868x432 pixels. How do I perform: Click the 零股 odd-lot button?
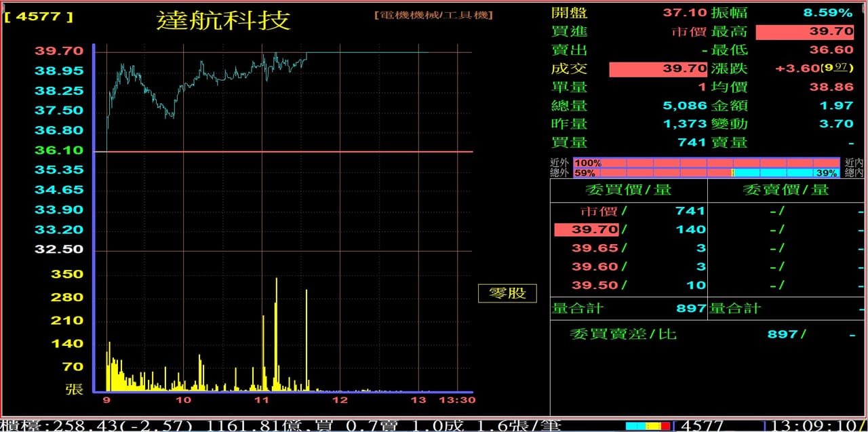pos(508,293)
